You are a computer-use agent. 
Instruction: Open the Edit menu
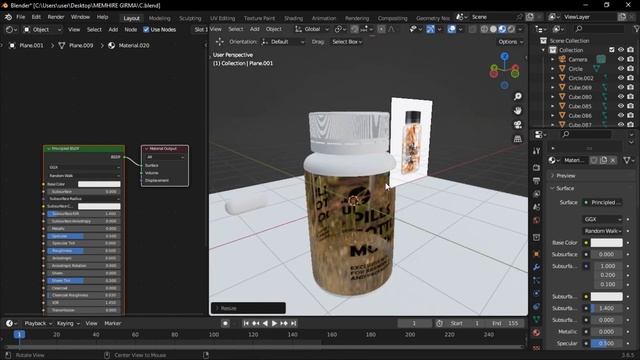point(36,17)
